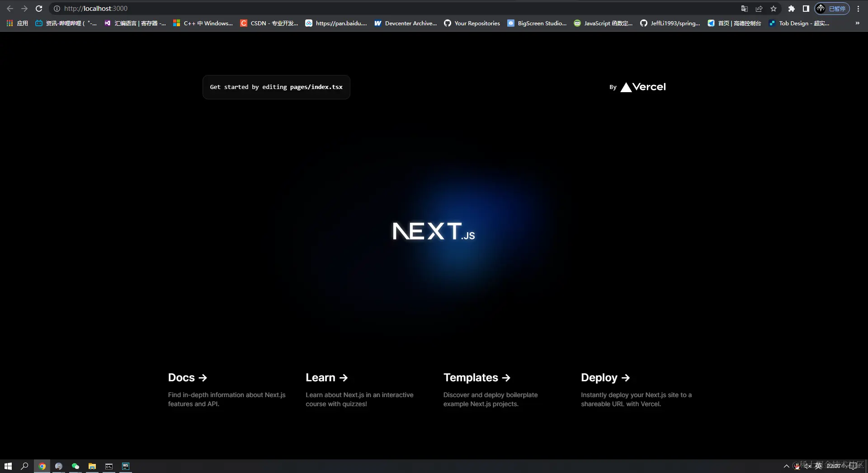Unmute the speaker in the system tray
This screenshot has height=473, width=868.
[808, 466]
